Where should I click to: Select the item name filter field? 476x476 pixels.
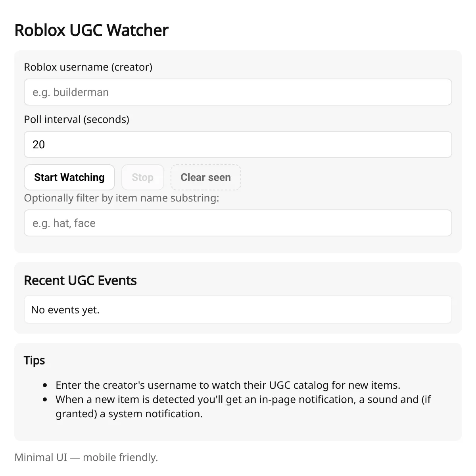pyautogui.click(x=238, y=223)
